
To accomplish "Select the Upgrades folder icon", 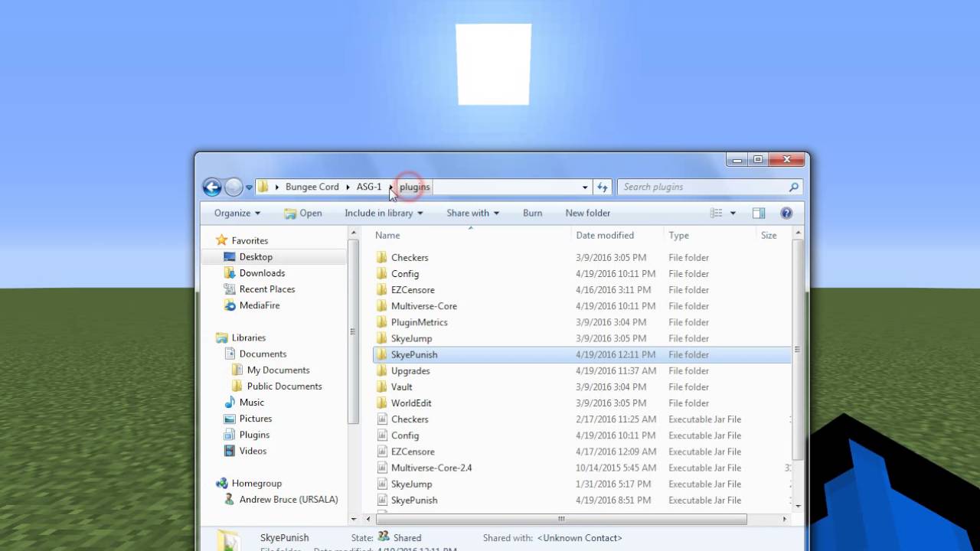I will 382,370.
